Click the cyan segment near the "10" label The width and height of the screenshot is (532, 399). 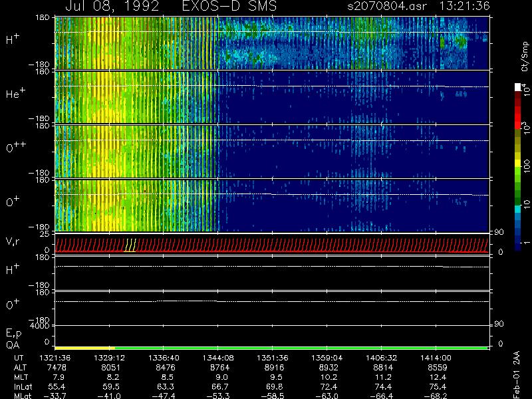[518, 209]
